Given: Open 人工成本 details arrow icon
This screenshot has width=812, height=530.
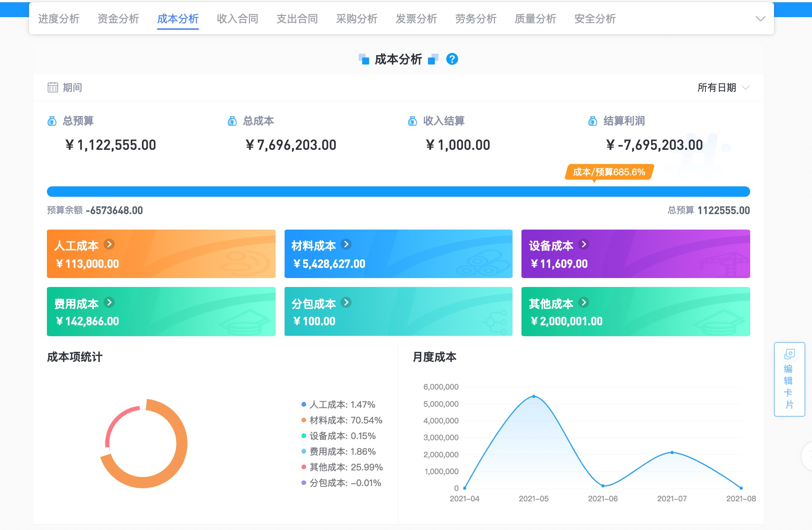Looking at the screenshot, I should click(109, 244).
